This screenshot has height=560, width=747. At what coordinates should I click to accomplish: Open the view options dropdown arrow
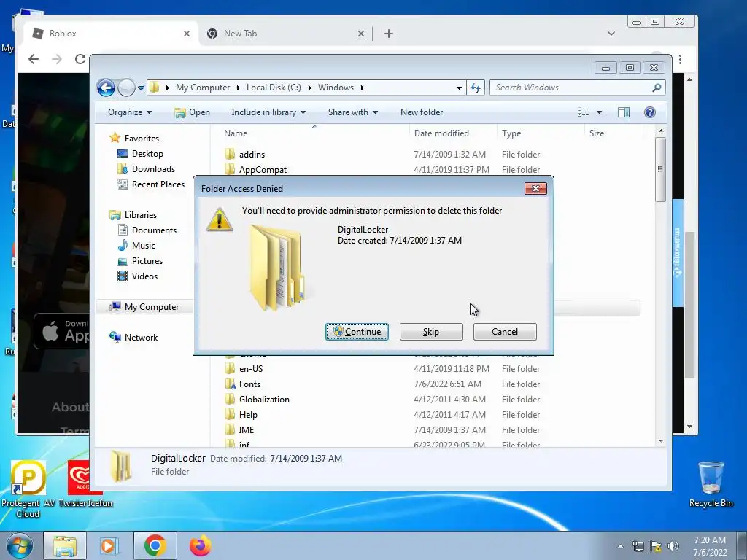coord(600,112)
